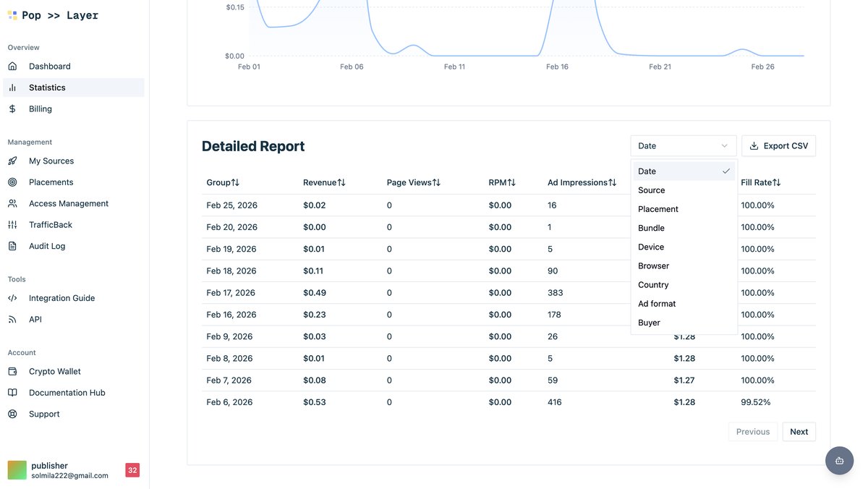Image resolution: width=868 pixels, height=489 pixels.
Task: Collapse the Date grouping dropdown
Action: [683, 145]
